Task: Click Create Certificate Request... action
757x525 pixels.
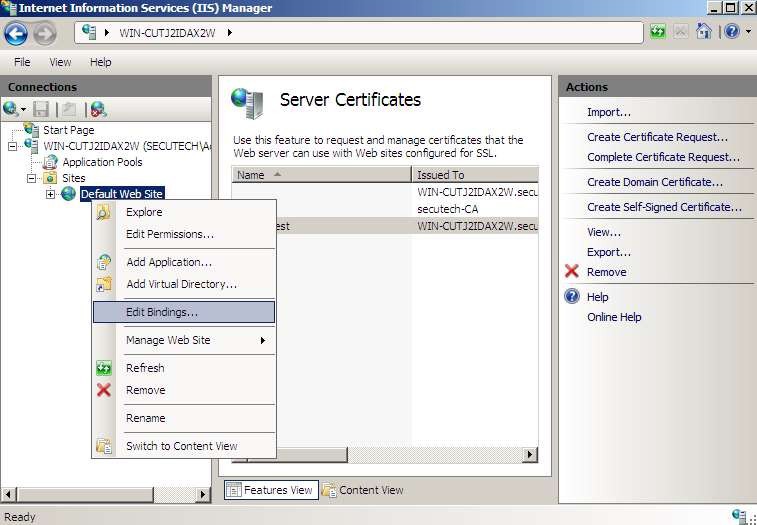Action: coord(658,137)
